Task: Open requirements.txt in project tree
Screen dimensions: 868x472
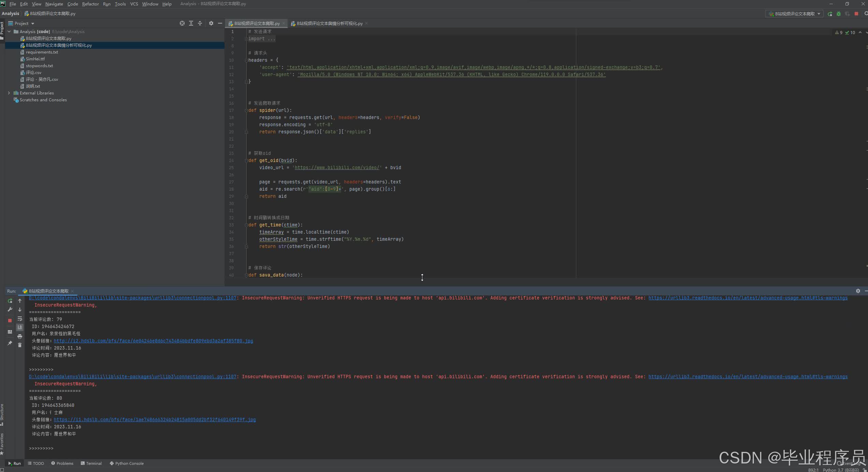Action: pos(42,52)
